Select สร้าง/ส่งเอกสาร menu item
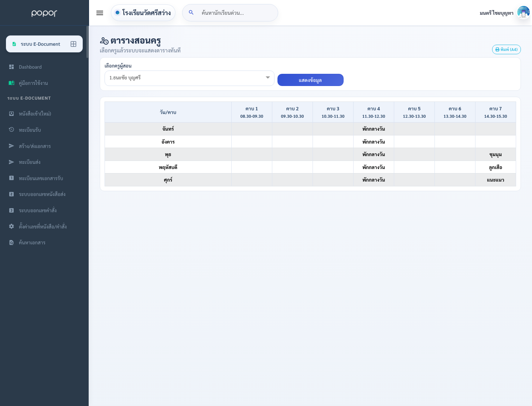The width and height of the screenshot is (532, 406). (x=35, y=146)
